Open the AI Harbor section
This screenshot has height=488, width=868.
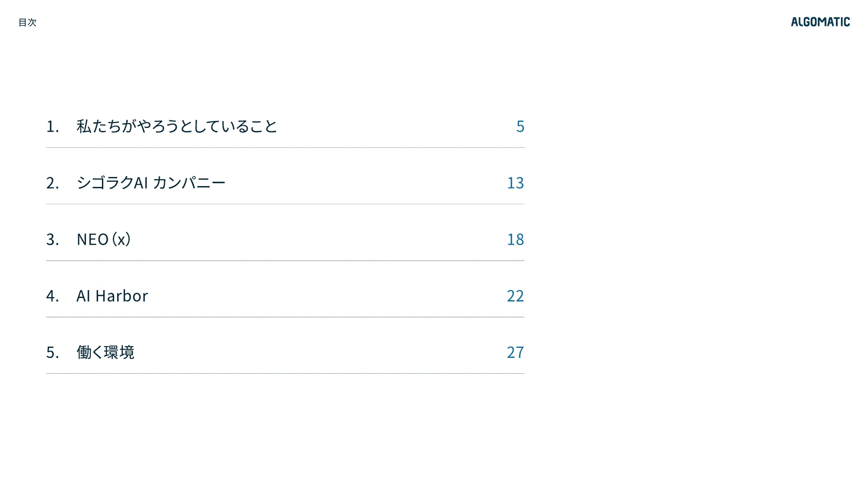[112, 296]
